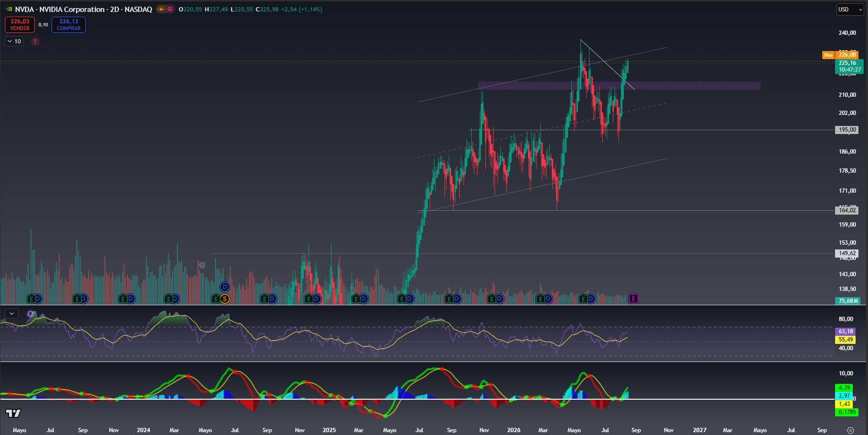Open the USD currency dropdown
The height and width of the screenshot is (435, 868).
(x=850, y=10)
